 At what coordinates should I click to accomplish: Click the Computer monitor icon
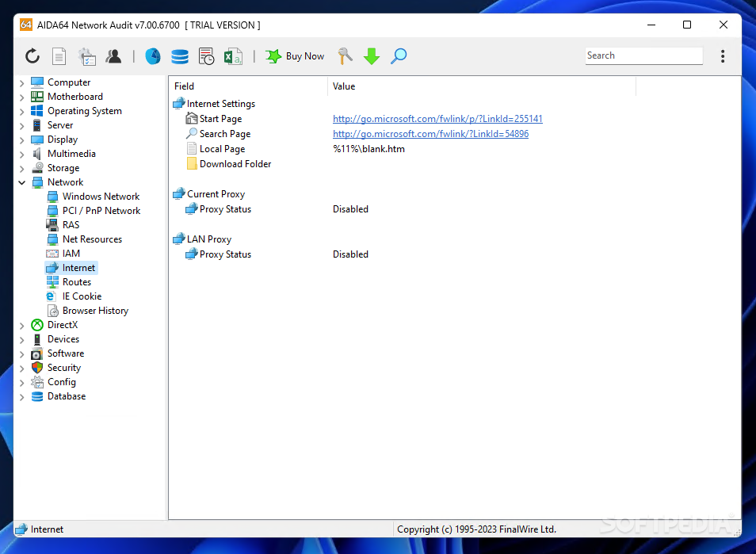37,82
